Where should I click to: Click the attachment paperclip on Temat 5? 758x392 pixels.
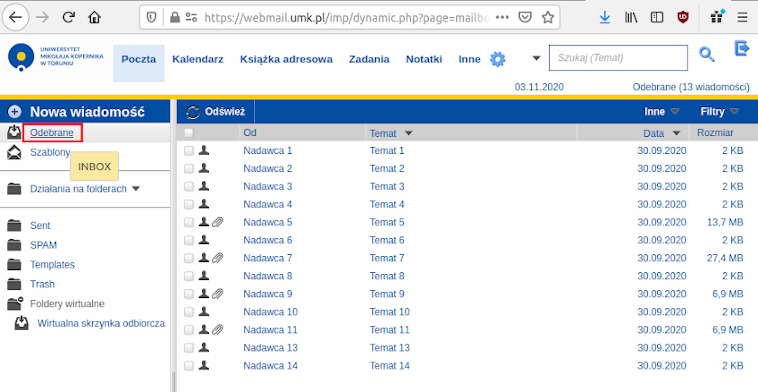[x=218, y=222]
